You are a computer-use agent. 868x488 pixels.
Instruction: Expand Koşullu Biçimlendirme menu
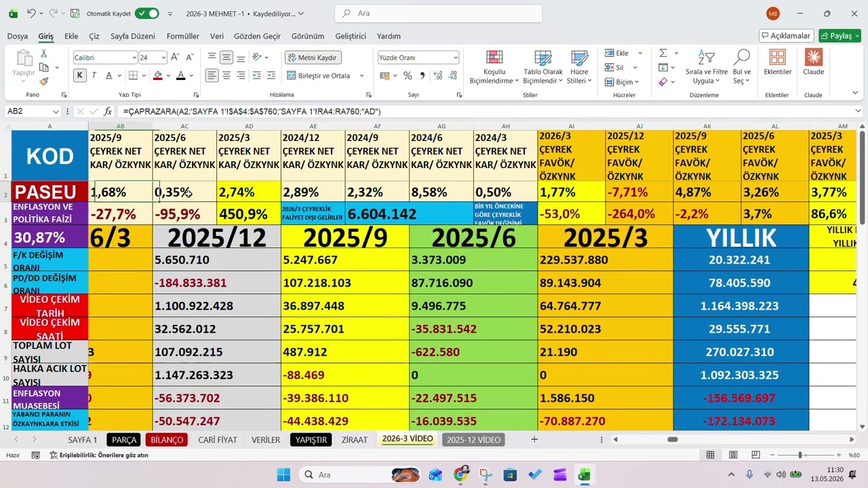(494, 66)
